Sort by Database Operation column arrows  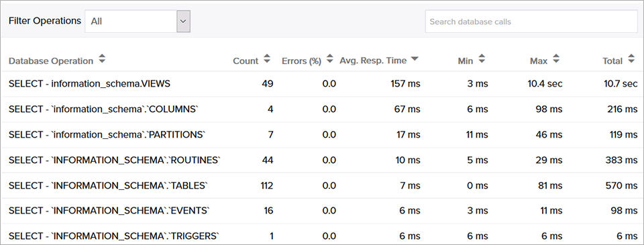pos(102,59)
